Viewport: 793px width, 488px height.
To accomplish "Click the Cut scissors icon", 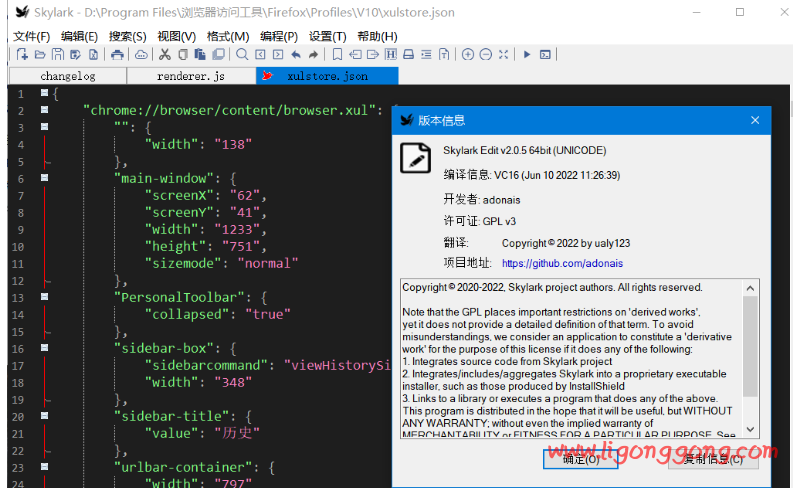I will click(164, 55).
